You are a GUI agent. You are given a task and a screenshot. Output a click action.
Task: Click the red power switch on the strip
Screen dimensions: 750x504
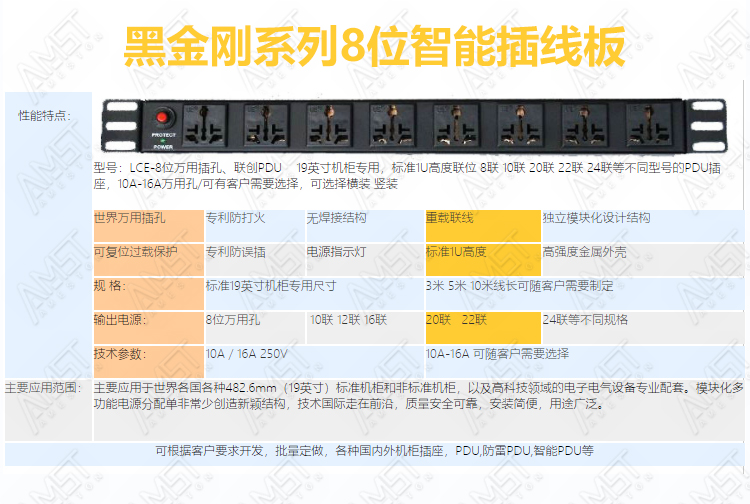point(162,117)
